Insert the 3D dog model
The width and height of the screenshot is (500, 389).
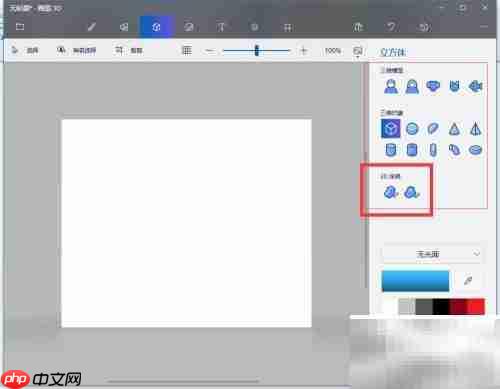(x=433, y=87)
